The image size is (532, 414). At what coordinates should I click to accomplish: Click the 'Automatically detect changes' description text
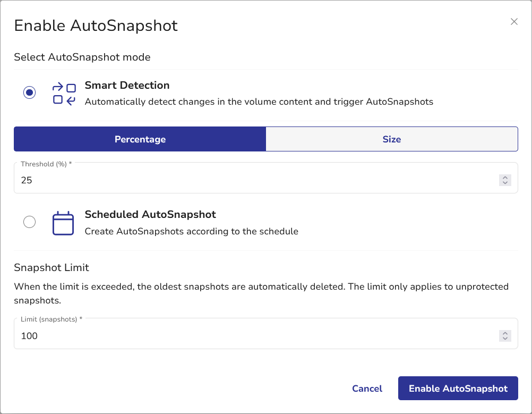pos(259,102)
